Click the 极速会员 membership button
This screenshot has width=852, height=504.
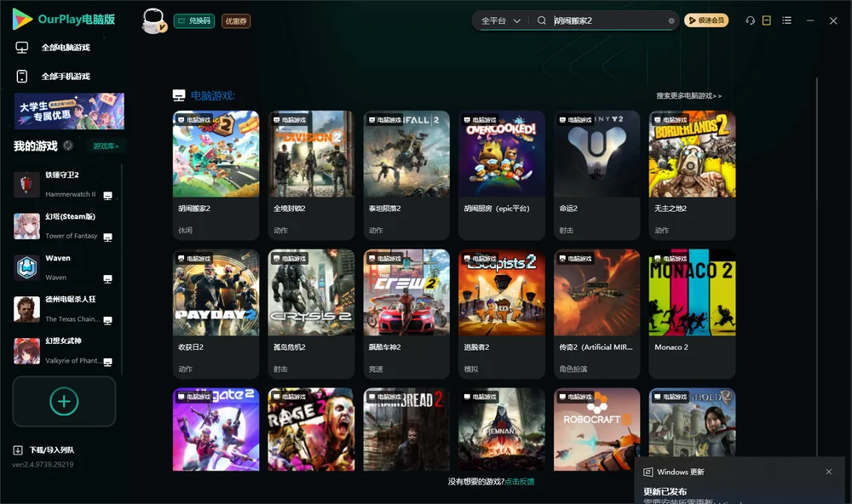(x=706, y=20)
